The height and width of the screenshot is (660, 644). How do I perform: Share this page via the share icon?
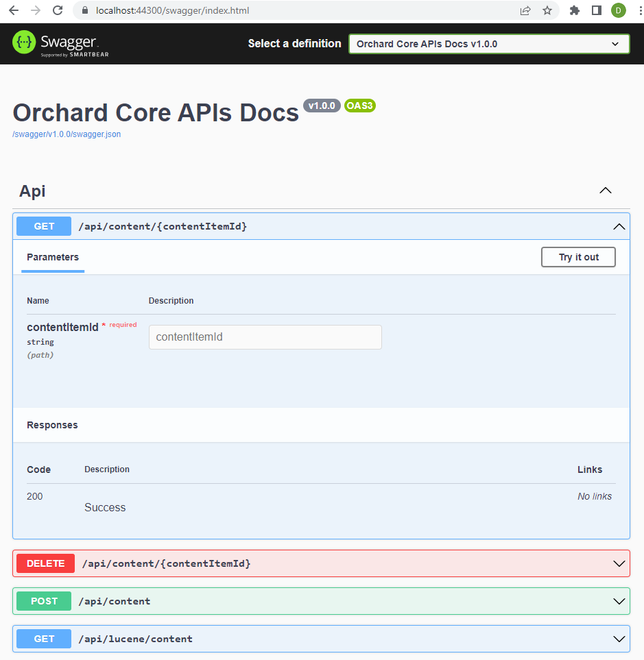pyautogui.click(x=525, y=10)
